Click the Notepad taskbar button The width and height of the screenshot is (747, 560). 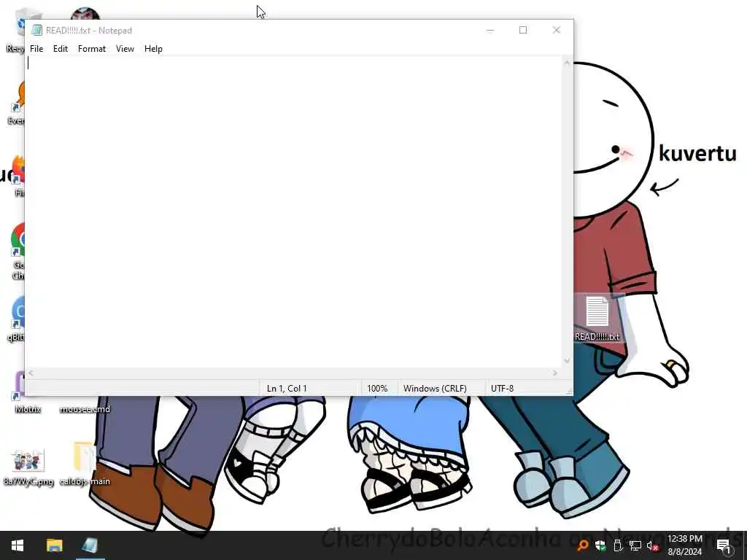(x=90, y=545)
